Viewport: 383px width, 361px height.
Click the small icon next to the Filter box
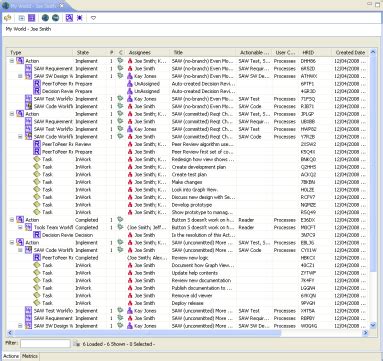76,344
